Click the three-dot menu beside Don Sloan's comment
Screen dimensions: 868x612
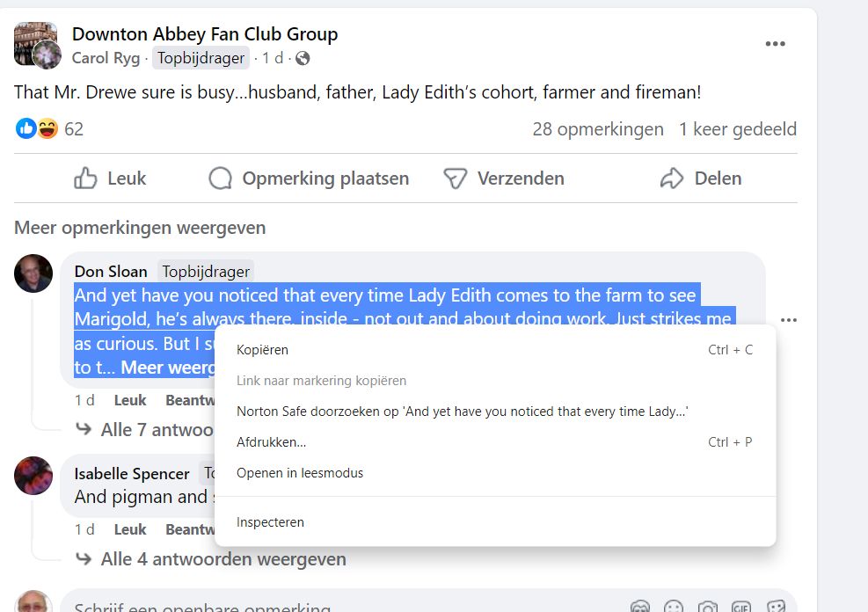[788, 320]
